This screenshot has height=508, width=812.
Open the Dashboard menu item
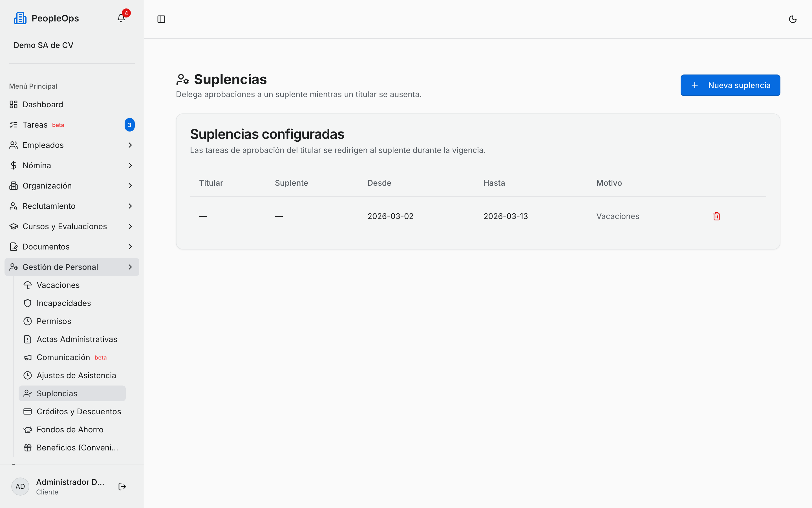point(72,104)
